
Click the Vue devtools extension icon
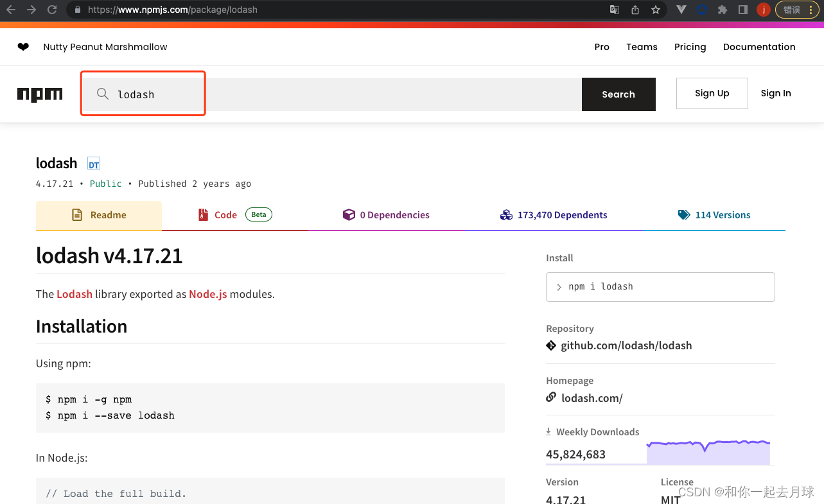tap(681, 10)
